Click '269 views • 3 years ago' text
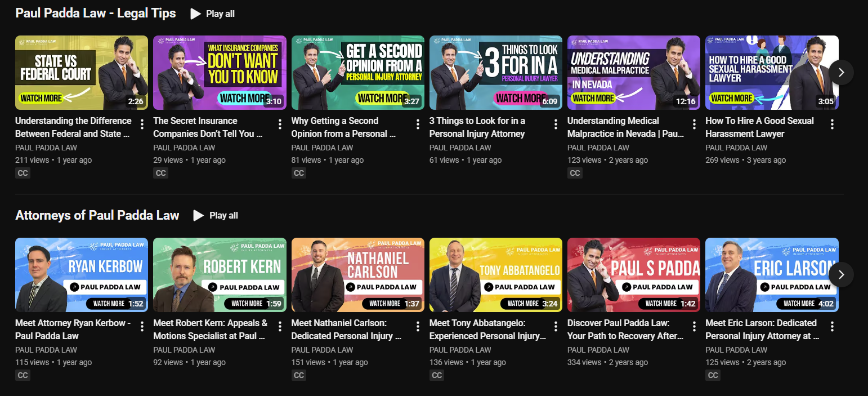This screenshot has height=396, width=868. (746, 160)
